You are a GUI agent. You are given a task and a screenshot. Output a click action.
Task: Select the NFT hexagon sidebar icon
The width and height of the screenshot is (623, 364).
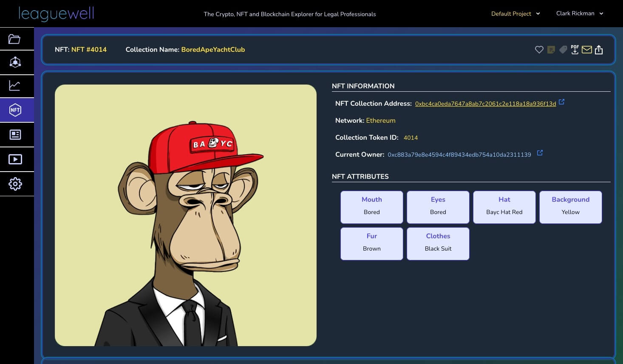(15, 110)
